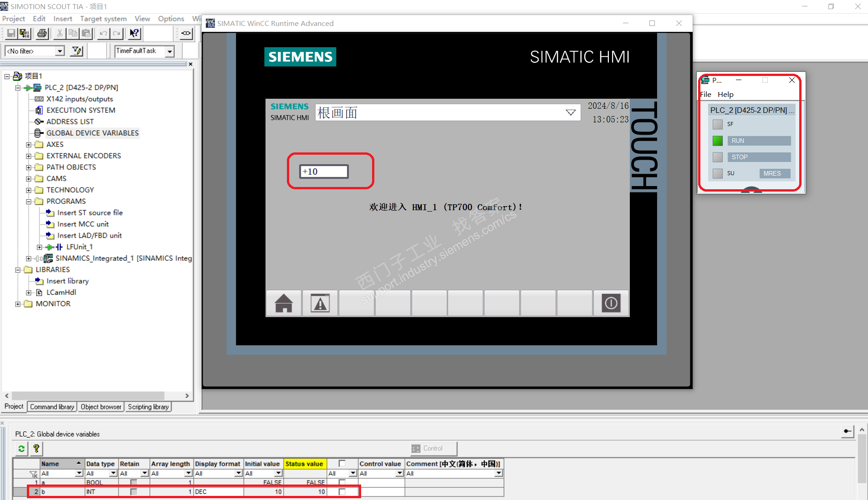Toggle Retain checkbox for variable a
The width and height of the screenshot is (868, 500).
click(x=133, y=482)
